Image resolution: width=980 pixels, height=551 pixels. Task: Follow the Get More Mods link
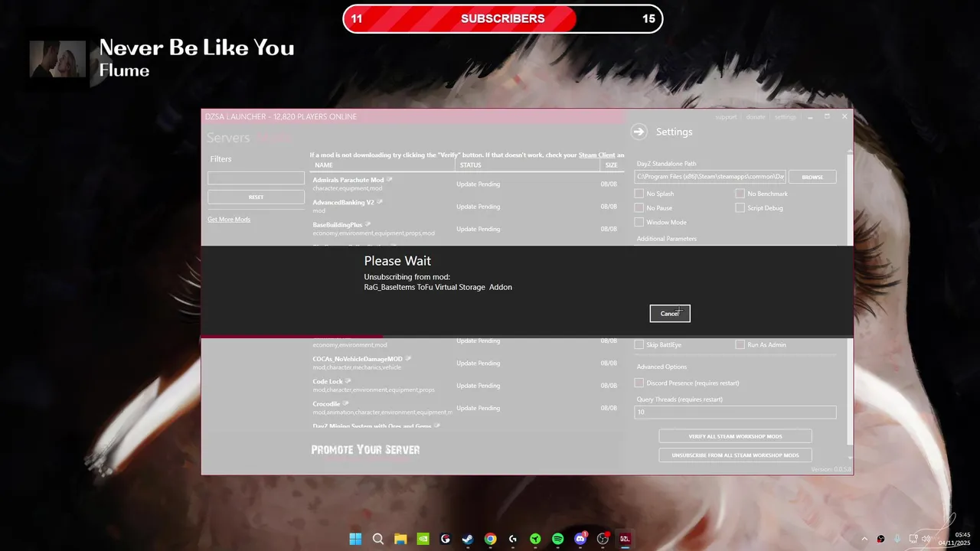(229, 220)
